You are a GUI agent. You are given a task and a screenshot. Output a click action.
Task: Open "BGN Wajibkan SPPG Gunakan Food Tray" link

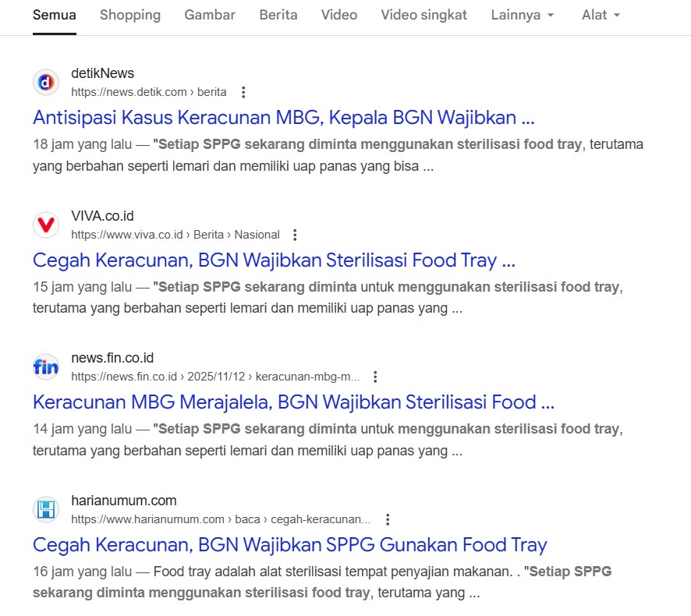[x=289, y=544]
